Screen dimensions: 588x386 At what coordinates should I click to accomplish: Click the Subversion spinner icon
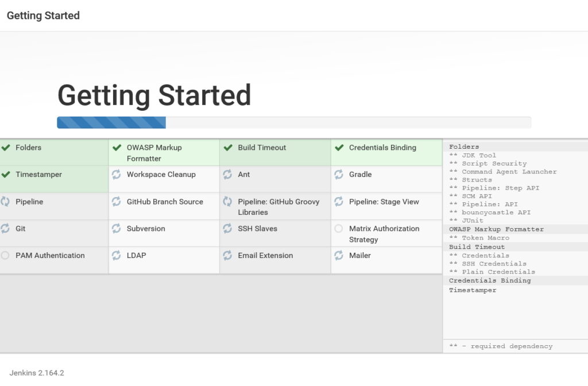[116, 229]
